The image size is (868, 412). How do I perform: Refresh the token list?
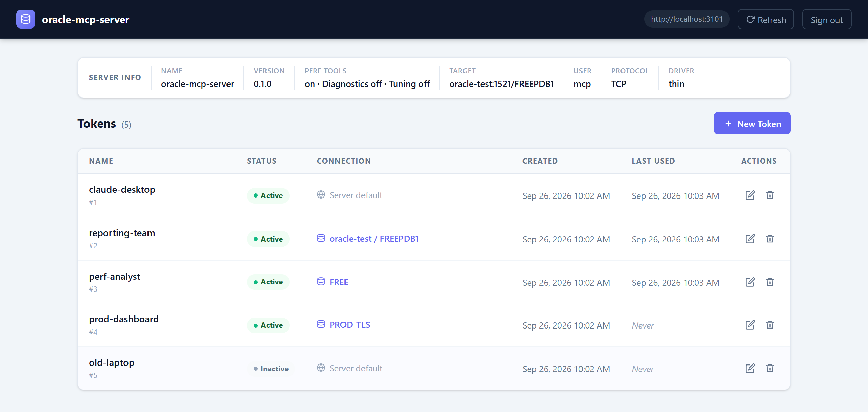(x=766, y=19)
